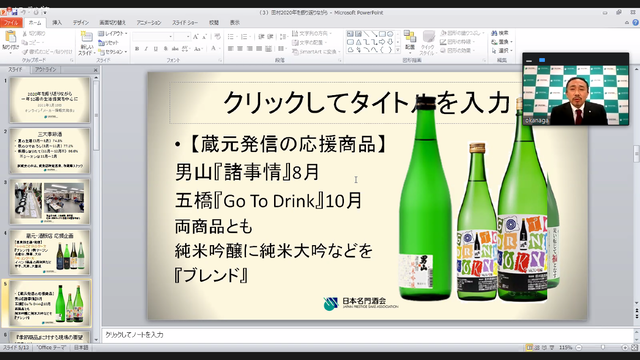Open the Select (選択) dropdown
The height and width of the screenshot is (360, 640).
(502, 51)
